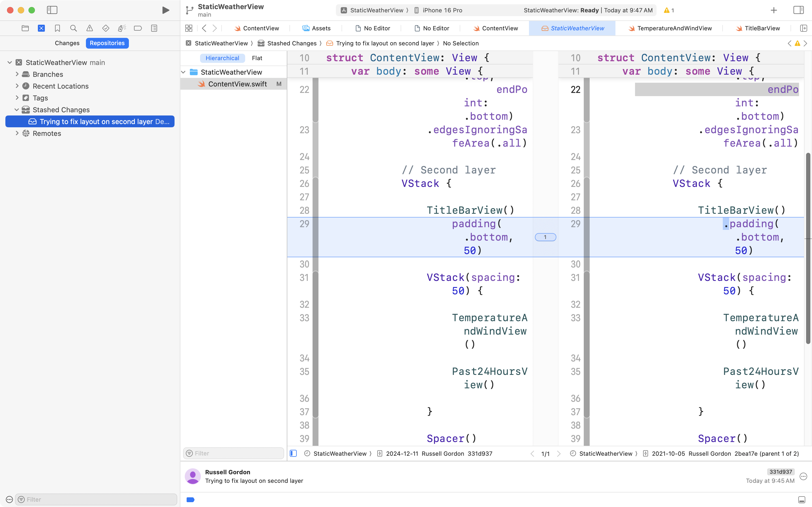Open the Find navigator magnifier icon
The height and width of the screenshot is (507, 812).
pos(73,28)
